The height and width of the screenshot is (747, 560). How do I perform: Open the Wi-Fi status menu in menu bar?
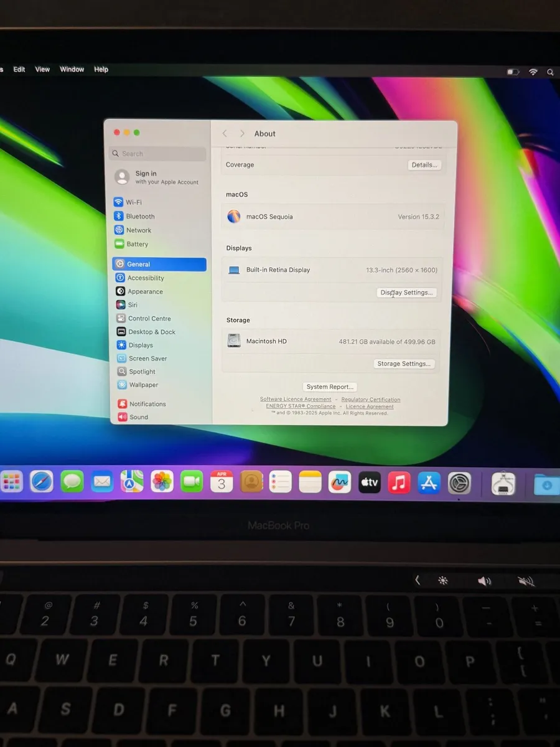point(533,72)
